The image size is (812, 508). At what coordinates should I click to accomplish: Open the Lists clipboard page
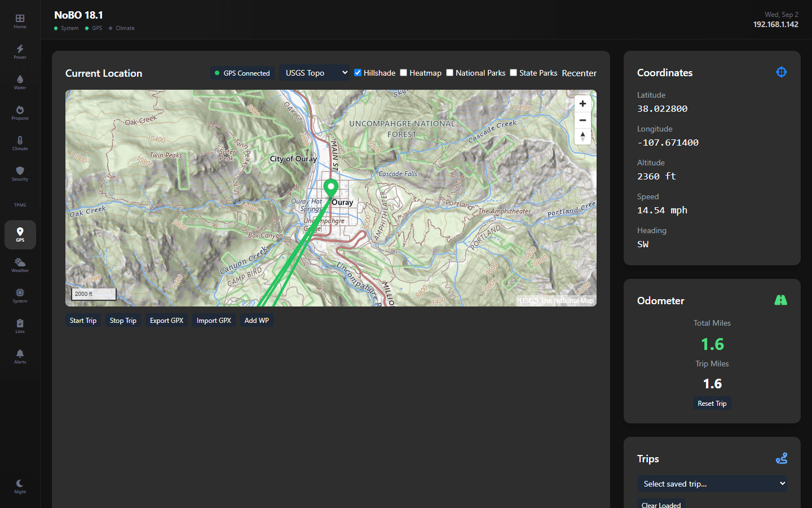coord(20,326)
